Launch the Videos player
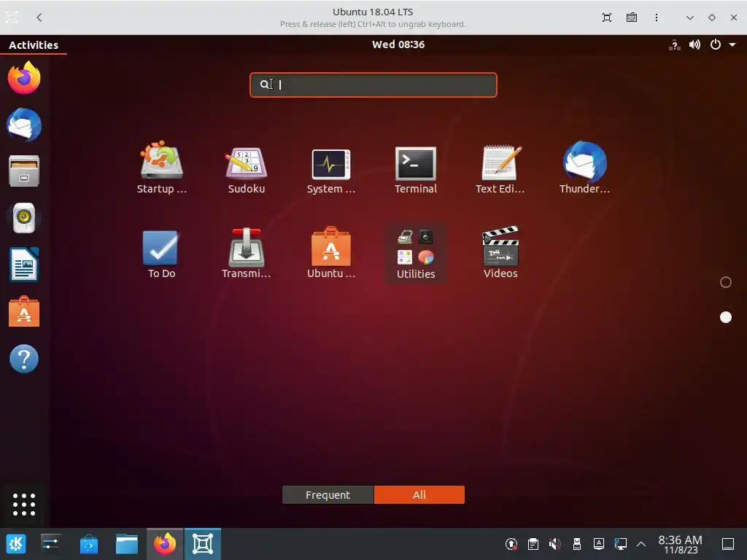The height and width of the screenshot is (560, 747). (x=500, y=252)
